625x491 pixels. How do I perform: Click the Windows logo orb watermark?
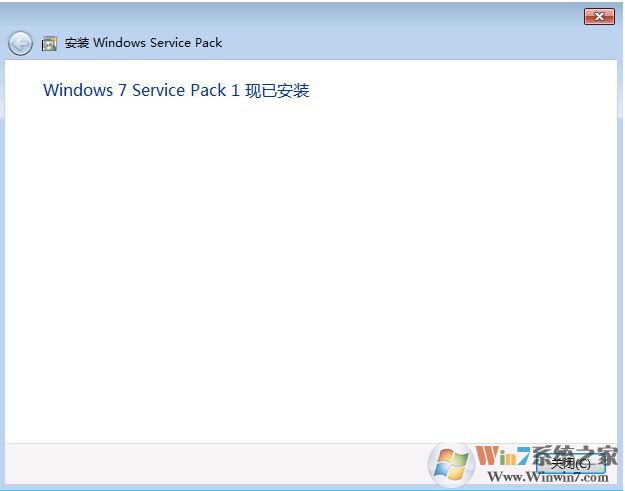(x=451, y=465)
